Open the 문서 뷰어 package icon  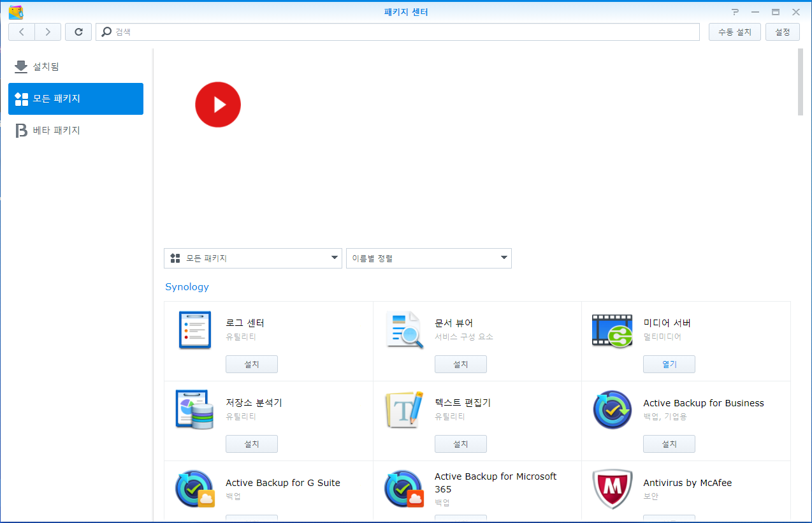click(x=404, y=330)
